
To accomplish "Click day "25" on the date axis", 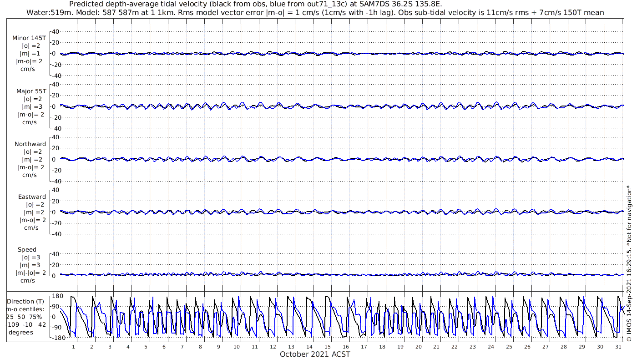I will click(509, 347).
